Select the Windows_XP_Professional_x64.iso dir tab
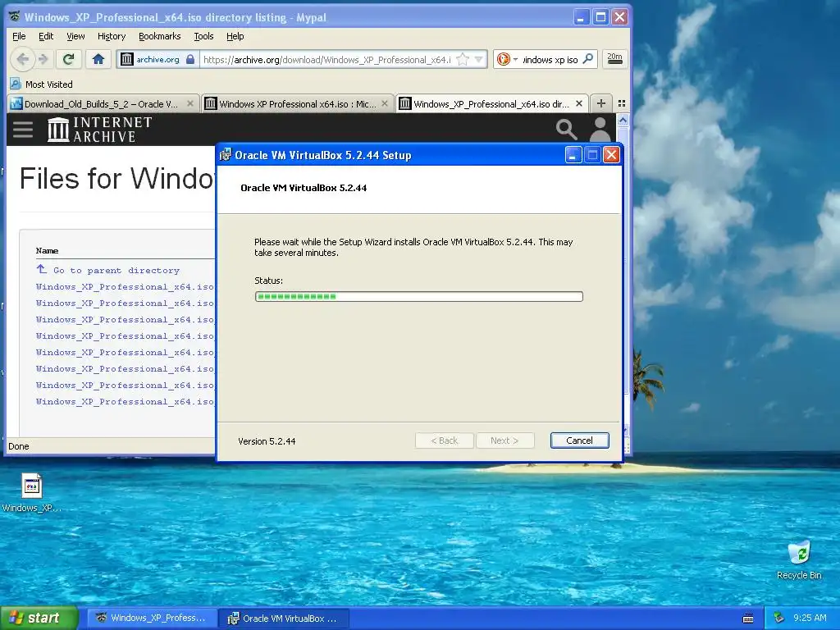The height and width of the screenshot is (630, 840). tap(491, 103)
